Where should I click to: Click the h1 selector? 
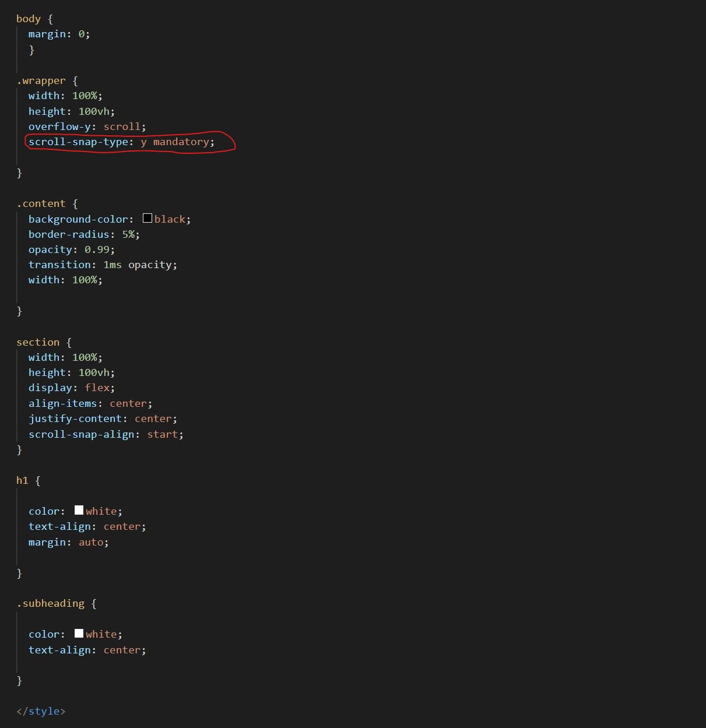click(22, 480)
